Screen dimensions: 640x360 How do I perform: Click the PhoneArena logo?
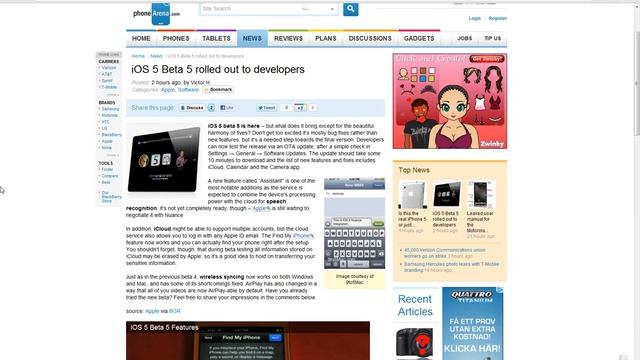(156, 13)
